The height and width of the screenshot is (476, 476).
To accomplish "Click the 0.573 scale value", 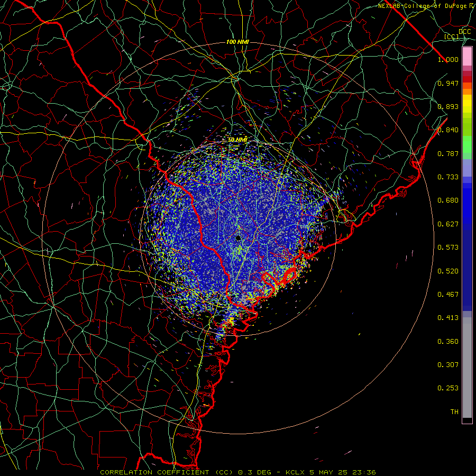I will click(x=448, y=248).
